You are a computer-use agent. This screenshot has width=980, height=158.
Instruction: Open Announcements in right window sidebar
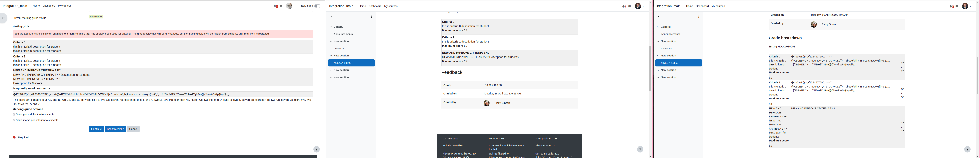pos(670,34)
